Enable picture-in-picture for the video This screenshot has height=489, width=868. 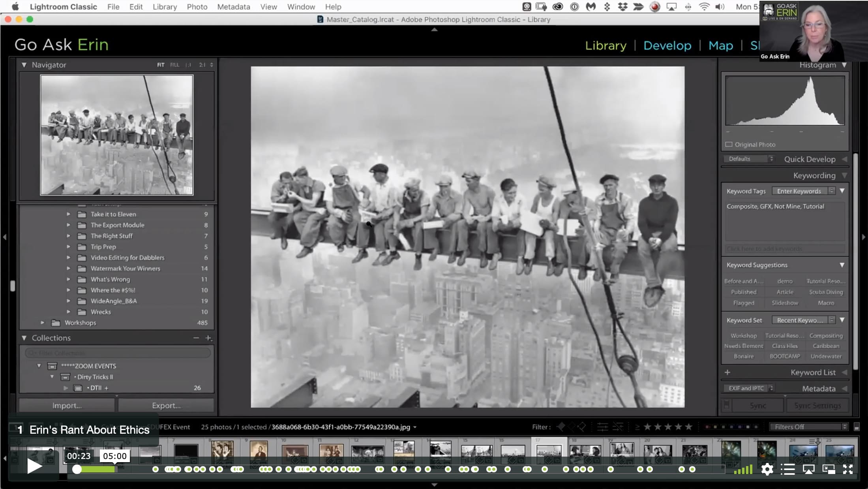[x=829, y=469]
